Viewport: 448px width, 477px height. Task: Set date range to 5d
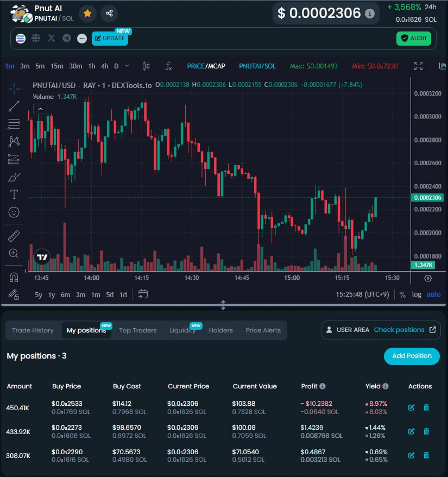point(110,295)
